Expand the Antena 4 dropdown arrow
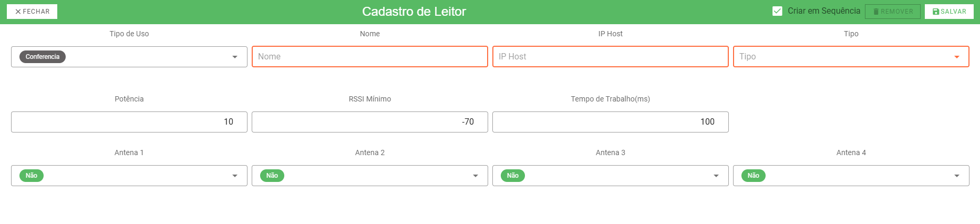This screenshot has height=224, width=980. point(957,176)
